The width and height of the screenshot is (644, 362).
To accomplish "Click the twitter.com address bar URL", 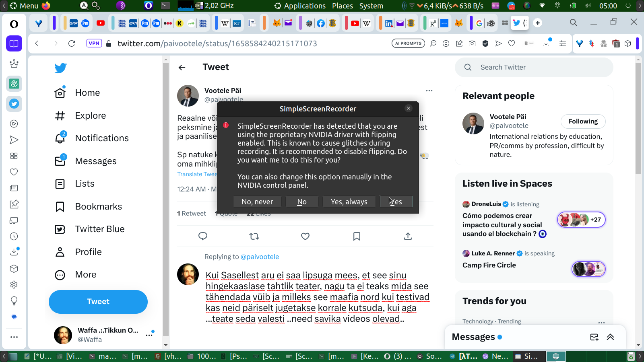I will point(217,43).
